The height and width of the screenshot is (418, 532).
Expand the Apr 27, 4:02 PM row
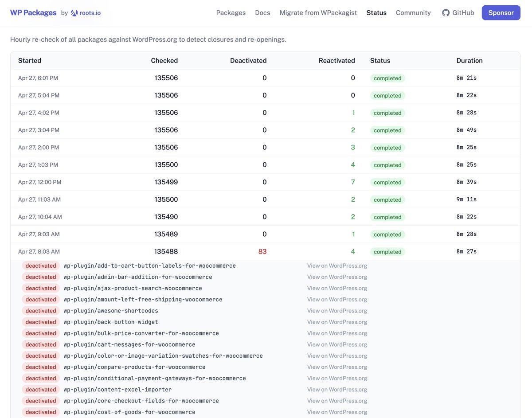[x=265, y=113]
